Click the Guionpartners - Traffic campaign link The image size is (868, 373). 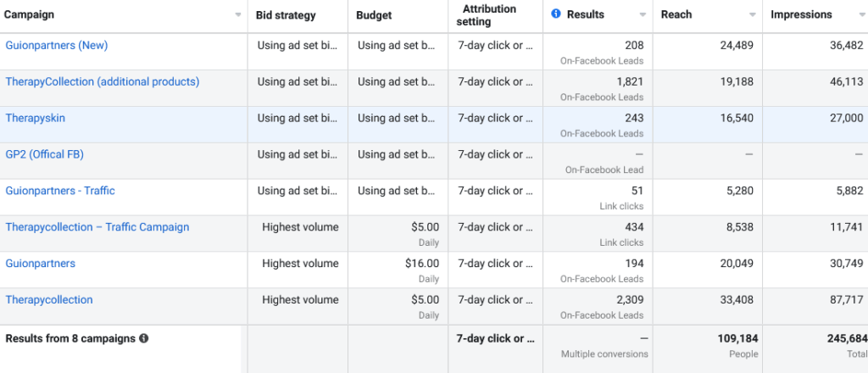(60, 191)
